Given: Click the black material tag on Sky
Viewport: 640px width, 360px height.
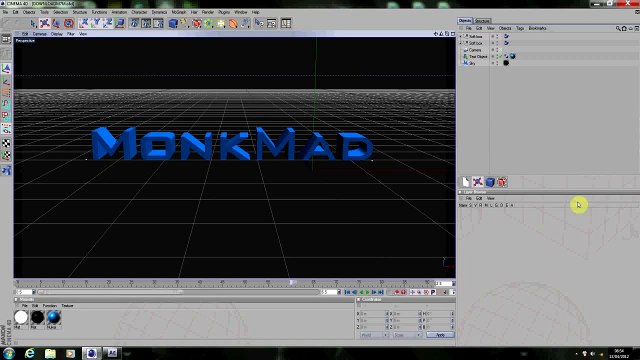Looking at the screenshot, I should pyautogui.click(x=506, y=63).
